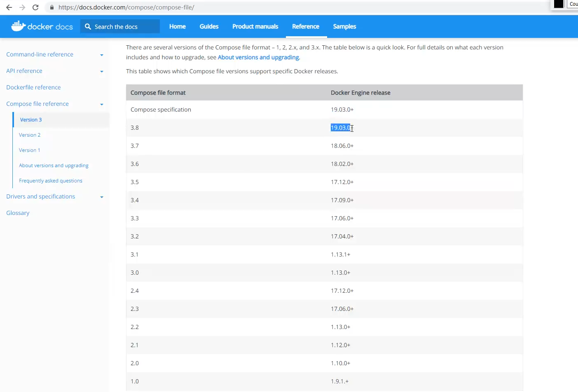Click the 17.04.0+ release cell

tap(342, 236)
